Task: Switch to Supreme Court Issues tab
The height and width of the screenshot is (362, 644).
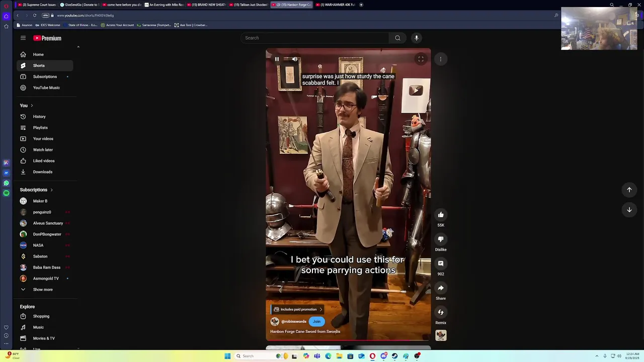Action: (37, 5)
